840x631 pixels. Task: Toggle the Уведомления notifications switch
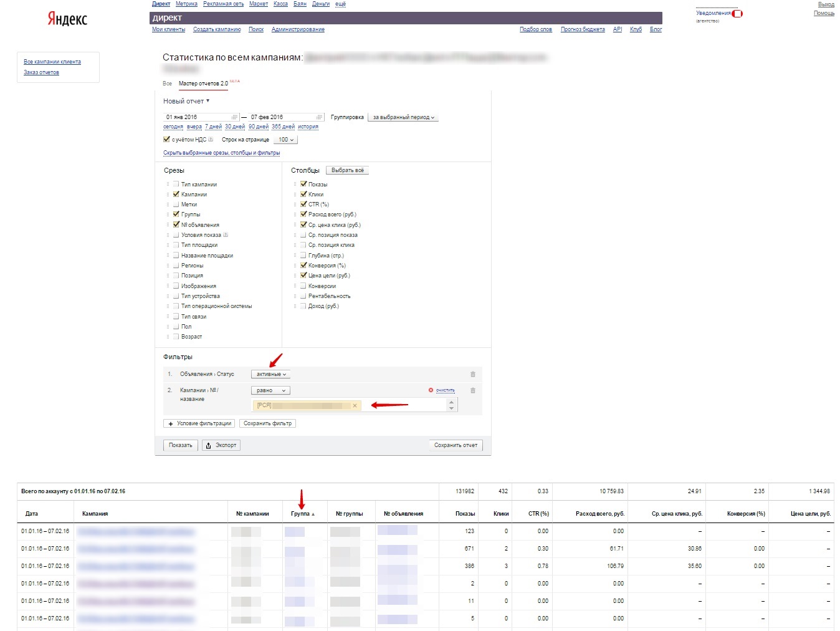point(737,14)
